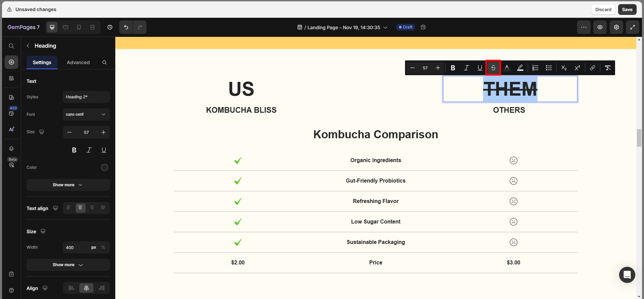The image size is (644, 299).
Task: Click the insert link icon
Action: pyautogui.click(x=592, y=68)
